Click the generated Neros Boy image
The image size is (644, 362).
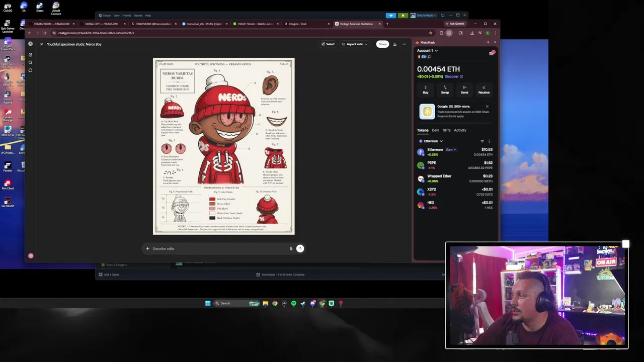coord(224,146)
